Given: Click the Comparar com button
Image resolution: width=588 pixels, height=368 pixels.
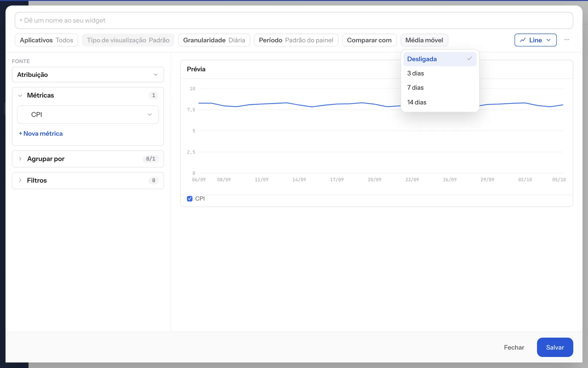Looking at the screenshot, I should pyautogui.click(x=369, y=40).
